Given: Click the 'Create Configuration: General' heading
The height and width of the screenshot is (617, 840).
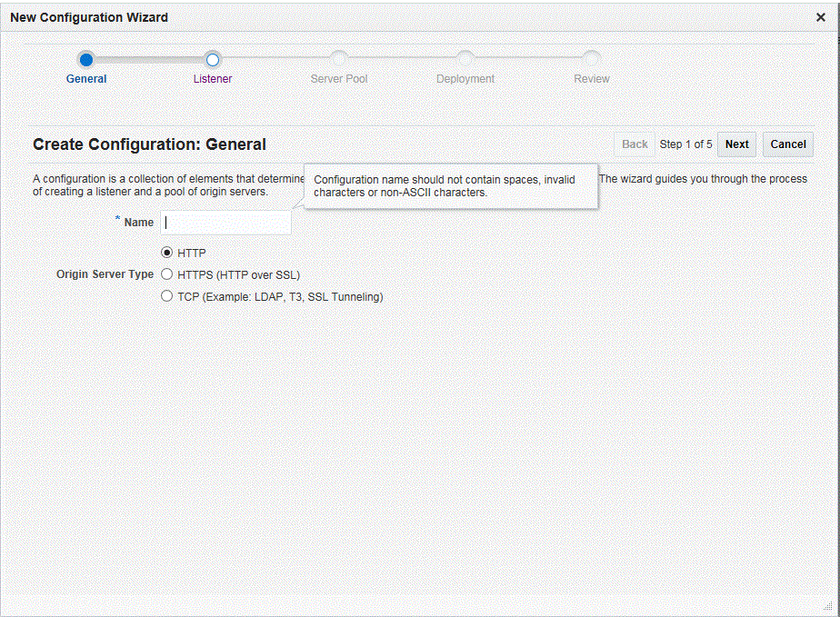Looking at the screenshot, I should tap(149, 144).
